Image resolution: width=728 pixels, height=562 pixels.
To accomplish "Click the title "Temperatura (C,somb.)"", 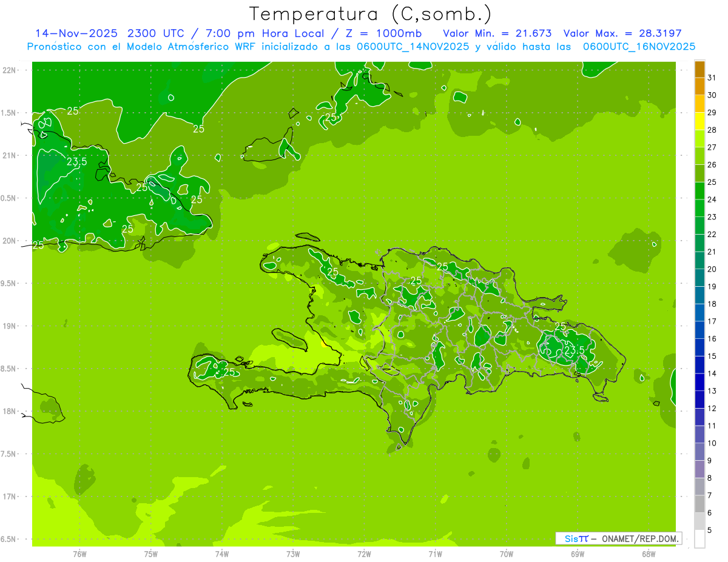I will [371, 14].
